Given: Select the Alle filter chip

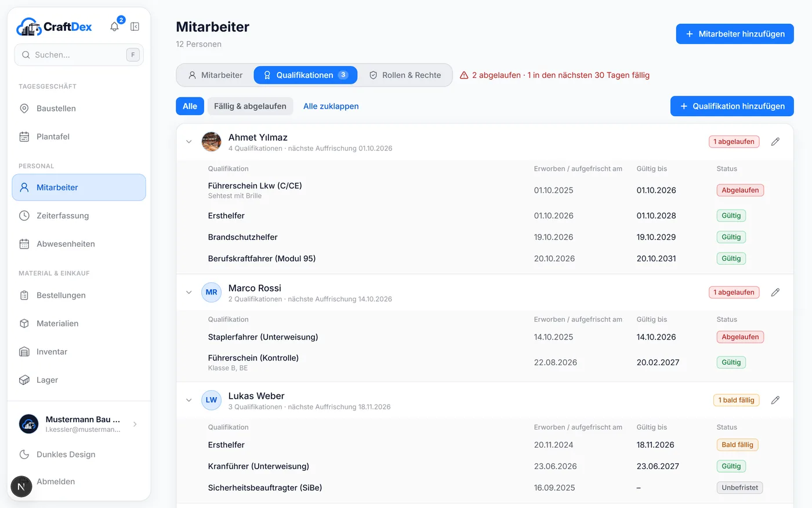Looking at the screenshot, I should coord(190,106).
